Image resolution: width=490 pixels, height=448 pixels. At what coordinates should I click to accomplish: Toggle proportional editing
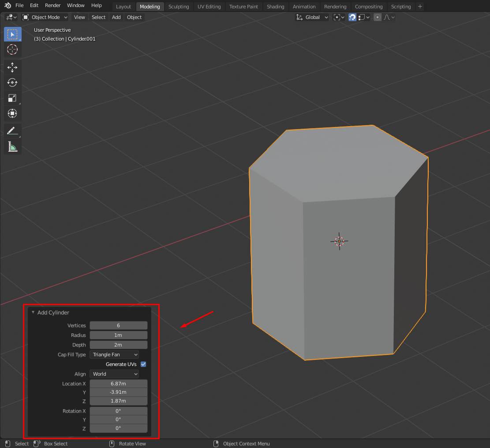click(378, 17)
